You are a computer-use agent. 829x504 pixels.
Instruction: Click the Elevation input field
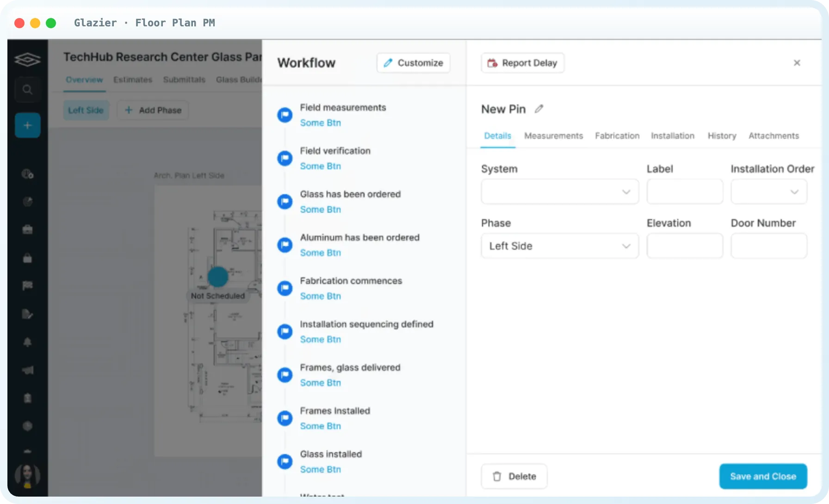(x=685, y=246)
